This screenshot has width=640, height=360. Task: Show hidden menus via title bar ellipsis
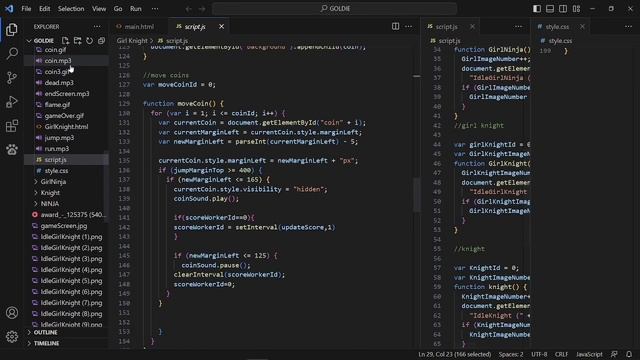[x=155, y=9]
